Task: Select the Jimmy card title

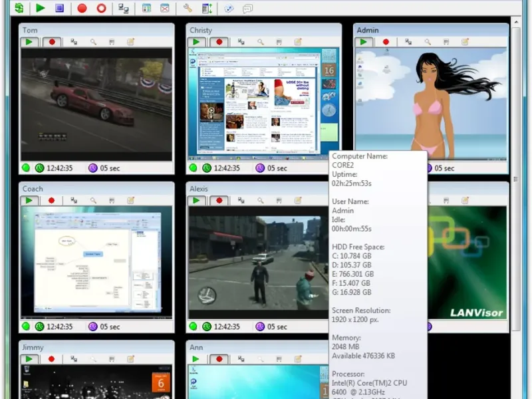Action: point(33,347)
